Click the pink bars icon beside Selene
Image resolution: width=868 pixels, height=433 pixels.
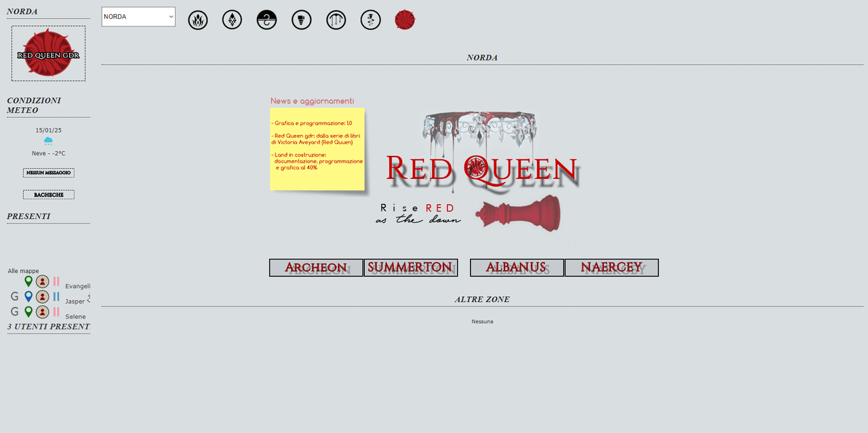click(x=56, y=312)
